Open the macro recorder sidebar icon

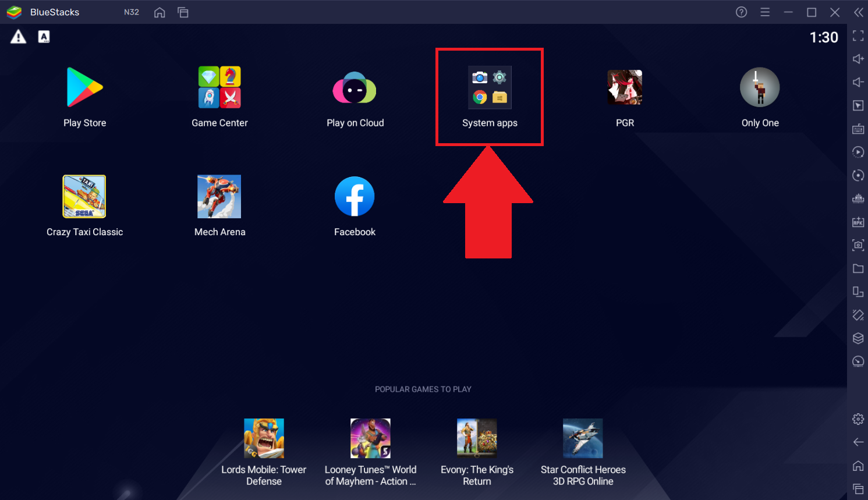point(858,152)
